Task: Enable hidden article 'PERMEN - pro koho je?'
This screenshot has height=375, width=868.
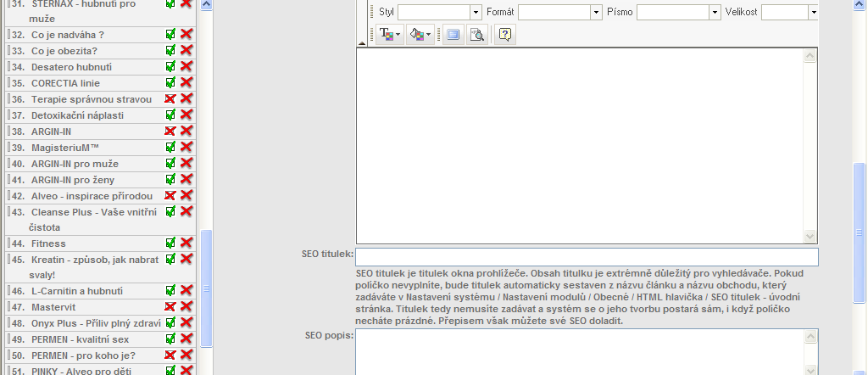Action: click(x=170, y=355)
